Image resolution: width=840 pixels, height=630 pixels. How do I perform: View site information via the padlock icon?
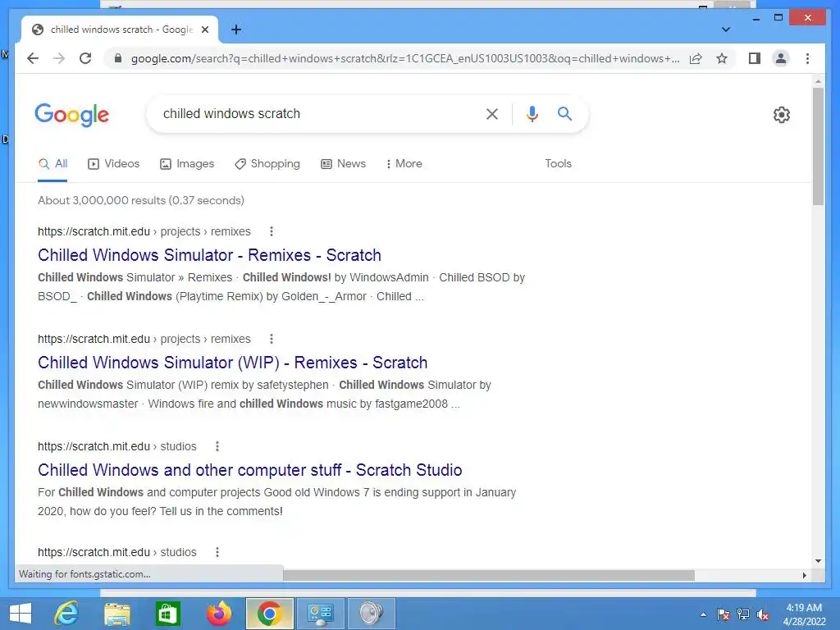coord(118,58)
